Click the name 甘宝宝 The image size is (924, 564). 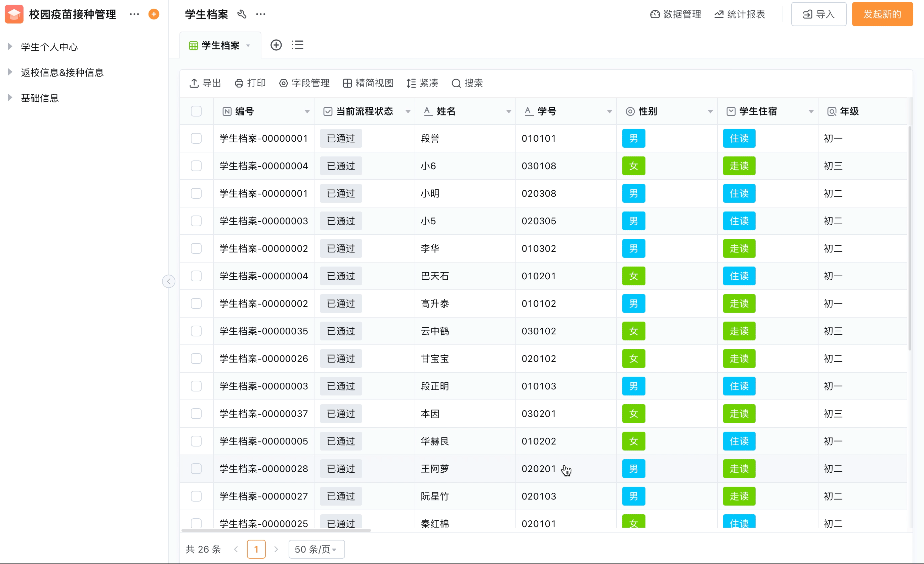click(435, 359)
